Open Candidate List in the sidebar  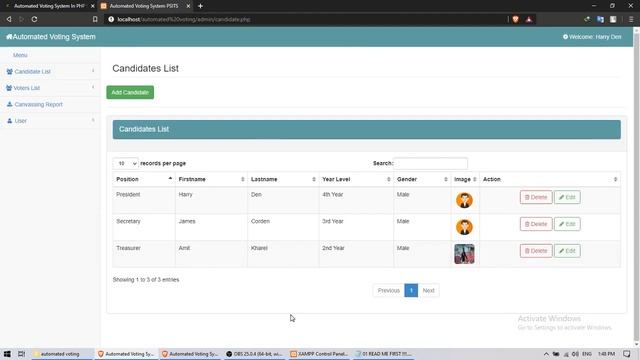(x=32, y=71)
